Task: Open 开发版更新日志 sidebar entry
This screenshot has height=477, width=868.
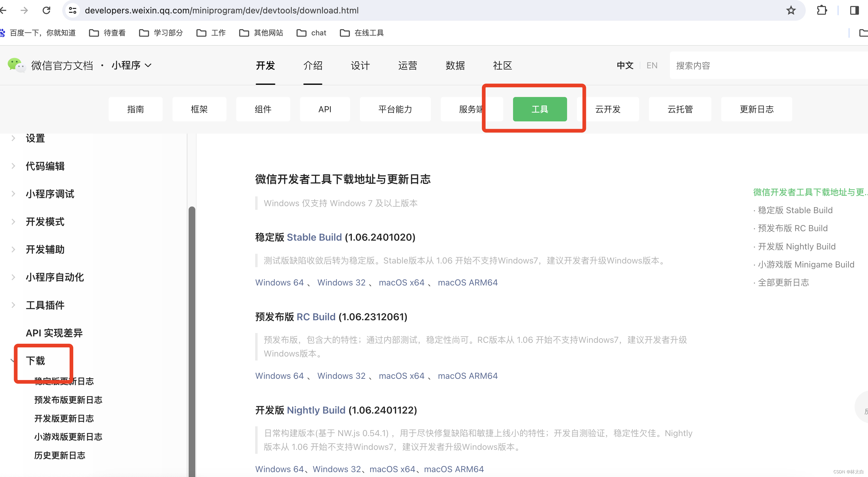Action: [x=64, y=418]
